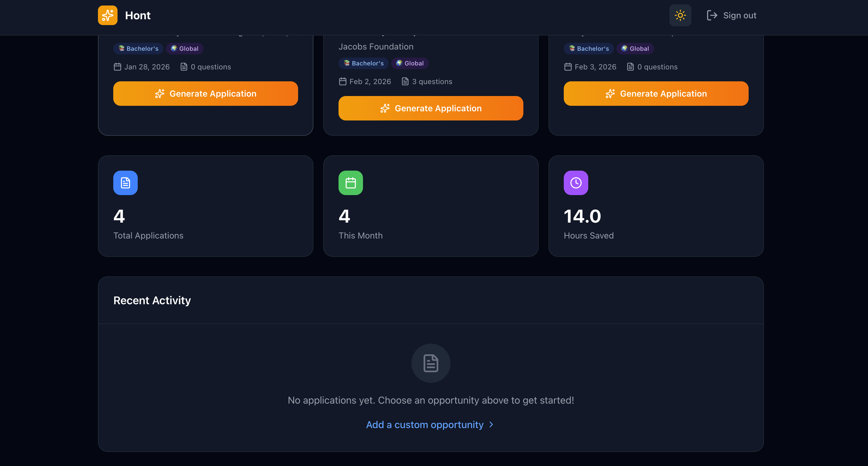Click the Total Applications document icon
Screen dimensions: 868x466
point(125,183)
